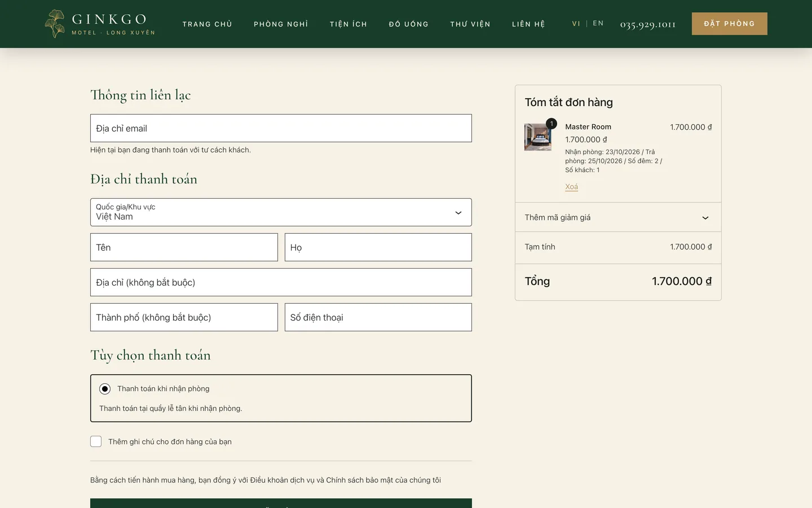
Task: Switch language to EN
Action: click(598, 24)
